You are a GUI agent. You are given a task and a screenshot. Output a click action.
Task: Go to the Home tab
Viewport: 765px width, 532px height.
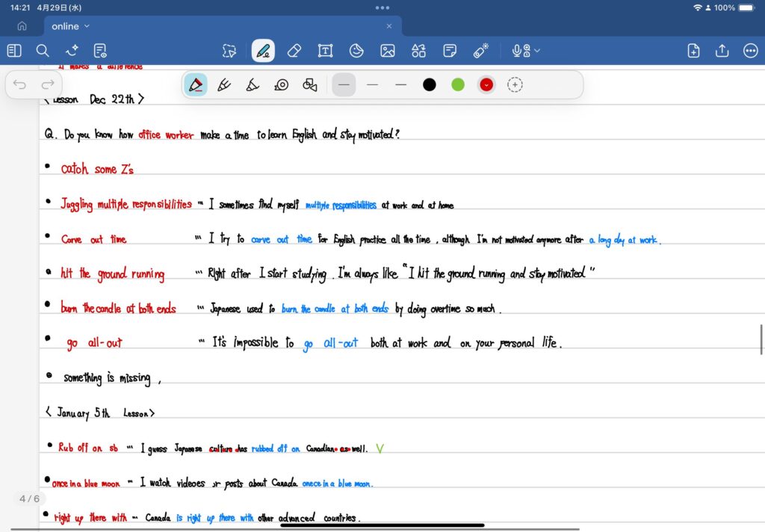click(x=22, y=26)
